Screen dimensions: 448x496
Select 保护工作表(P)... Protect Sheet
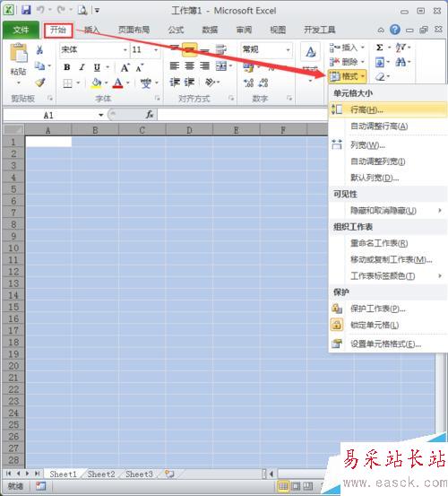coord(388,309)
